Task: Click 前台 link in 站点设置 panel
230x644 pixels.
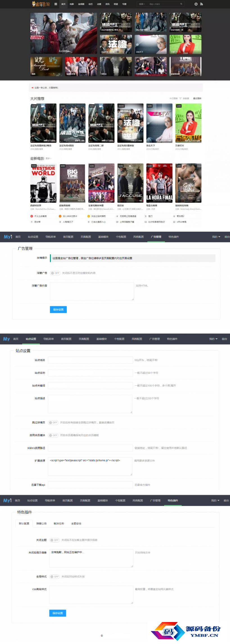Action: pyautogui.click(x=224, y=339)
